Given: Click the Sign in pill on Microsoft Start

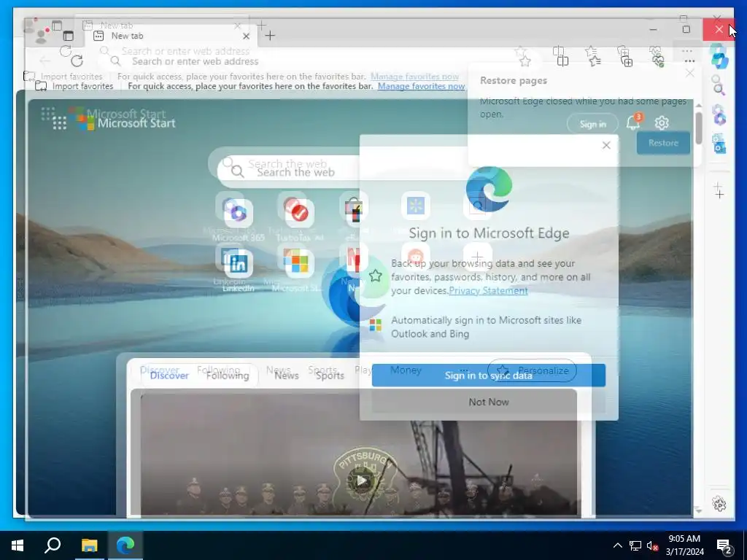Looking at the screenshot, I should click(x=592, y=124).
